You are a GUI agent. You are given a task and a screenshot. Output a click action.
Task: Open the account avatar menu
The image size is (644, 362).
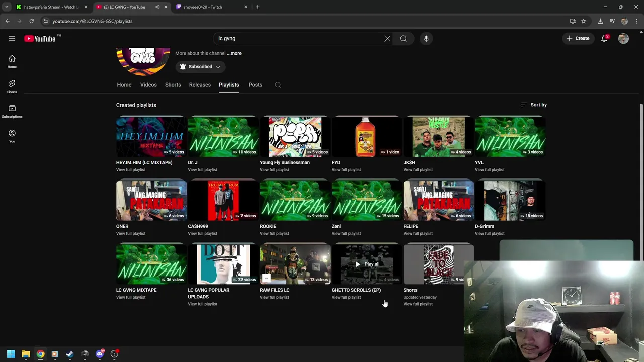tap(623, 38)
